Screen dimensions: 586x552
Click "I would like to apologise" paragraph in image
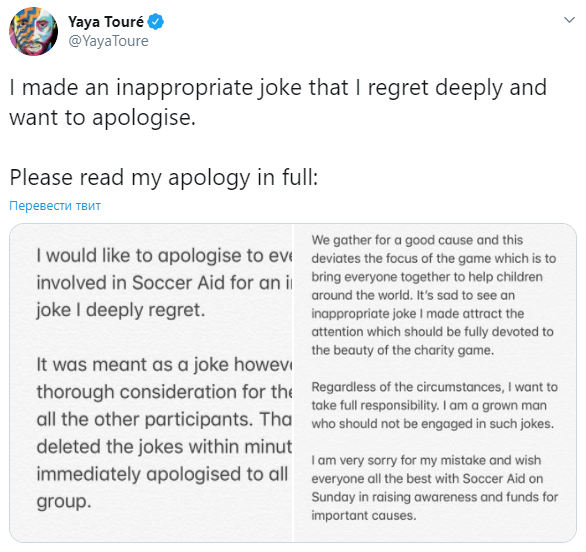point(164,283)
